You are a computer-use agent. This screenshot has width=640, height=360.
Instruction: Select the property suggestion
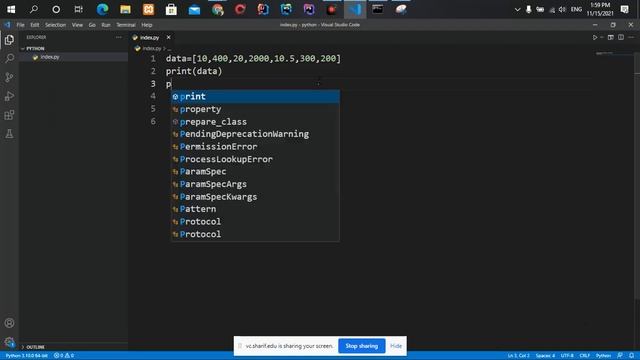click(255, 109)
